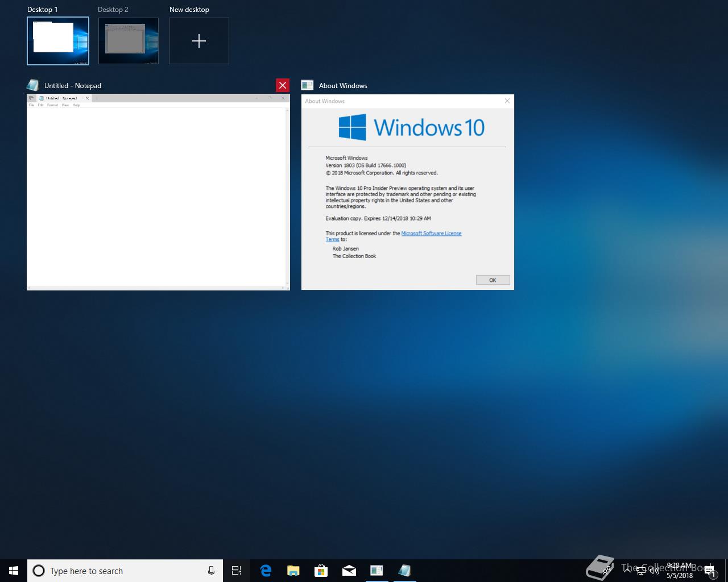Switch to Desktop 2 thumbnail
The image size is (728, 582).
[x=129, y=41]
